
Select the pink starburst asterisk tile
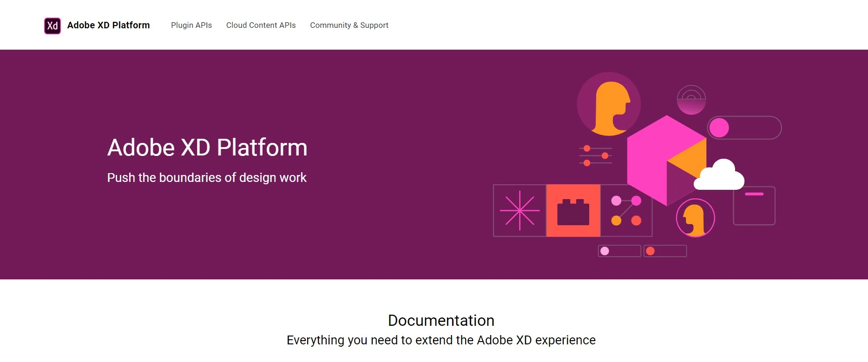519,211
